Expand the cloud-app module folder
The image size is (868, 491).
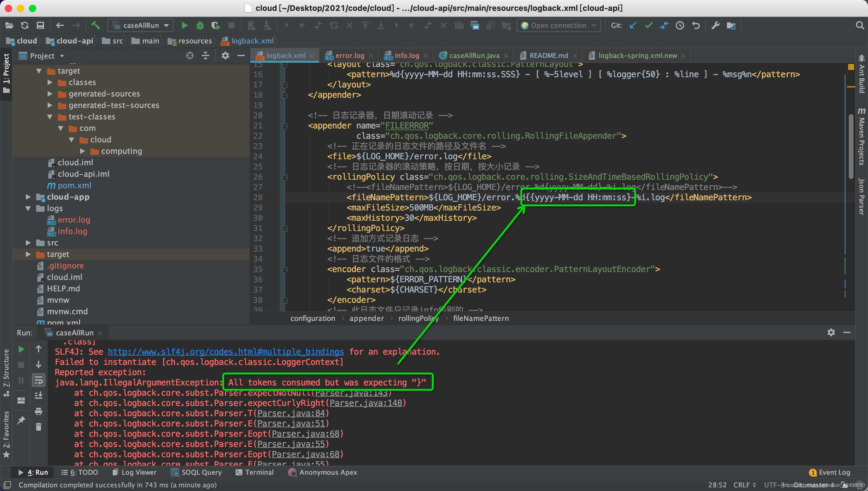28,197
